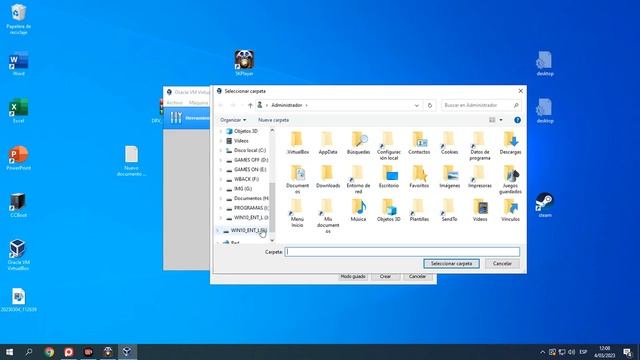Expand the GAMES OFF (D:) tree node
640x360 pixels.
coord(221,160)
